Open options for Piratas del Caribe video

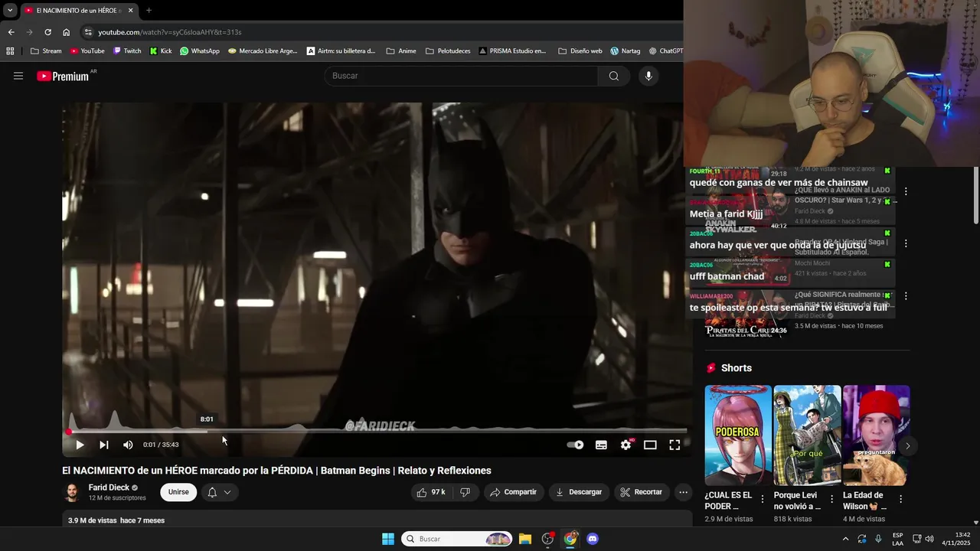click(906, 296)
